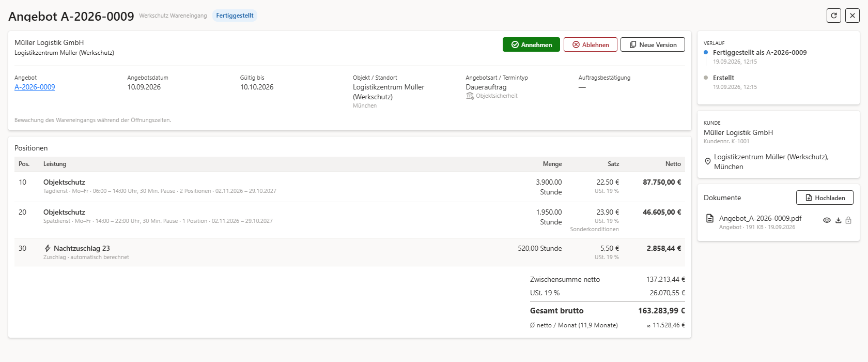Click the Werkschutz Wareneingang subtitle

[173, 16]
